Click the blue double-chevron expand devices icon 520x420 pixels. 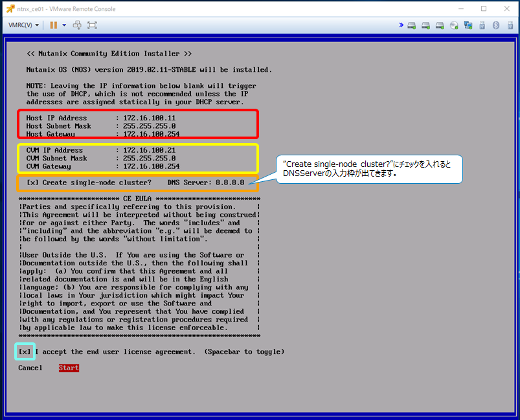(x=401, y=25)
